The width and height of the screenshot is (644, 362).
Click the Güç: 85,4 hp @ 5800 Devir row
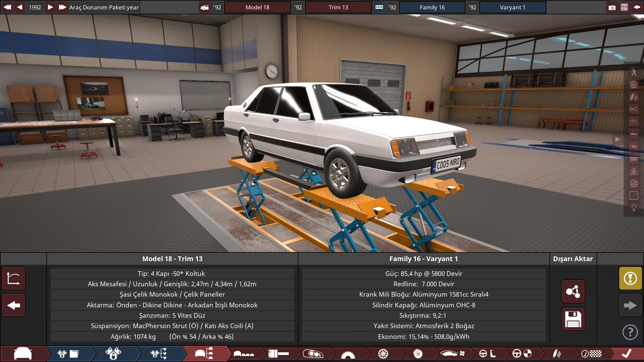424,274
